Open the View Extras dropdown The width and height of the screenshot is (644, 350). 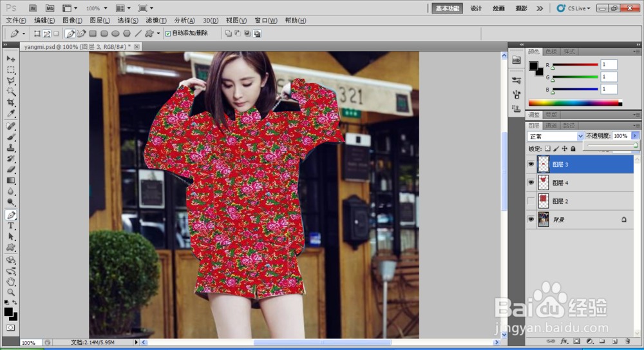70,8
